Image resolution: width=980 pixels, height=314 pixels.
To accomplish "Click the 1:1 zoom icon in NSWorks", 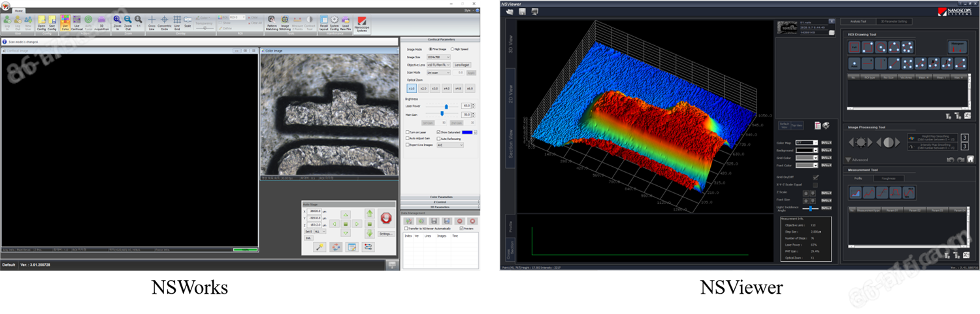I will [138, 22].
